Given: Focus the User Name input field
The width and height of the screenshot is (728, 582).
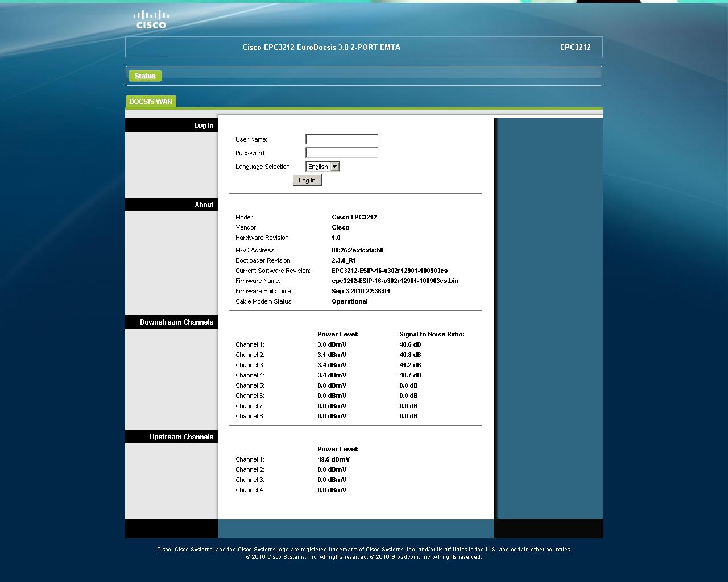Looking at the screenshot, I should (341, 139).
